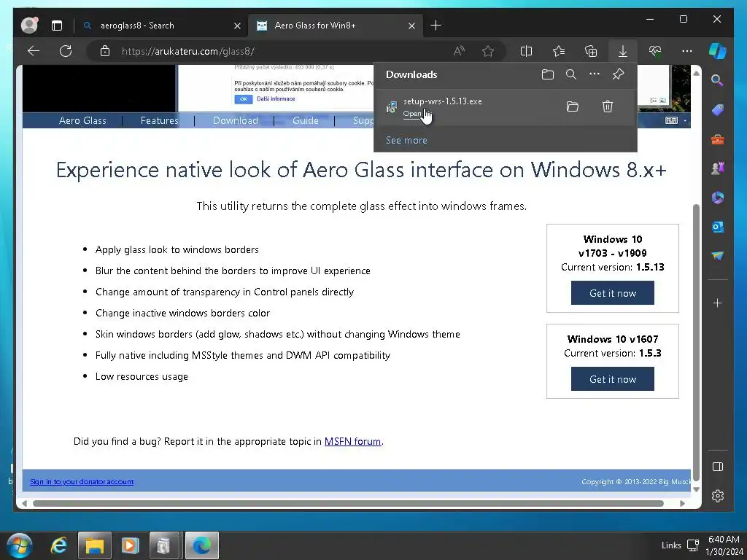Click the horizontal scrollbar thumb

coord(348,503)
